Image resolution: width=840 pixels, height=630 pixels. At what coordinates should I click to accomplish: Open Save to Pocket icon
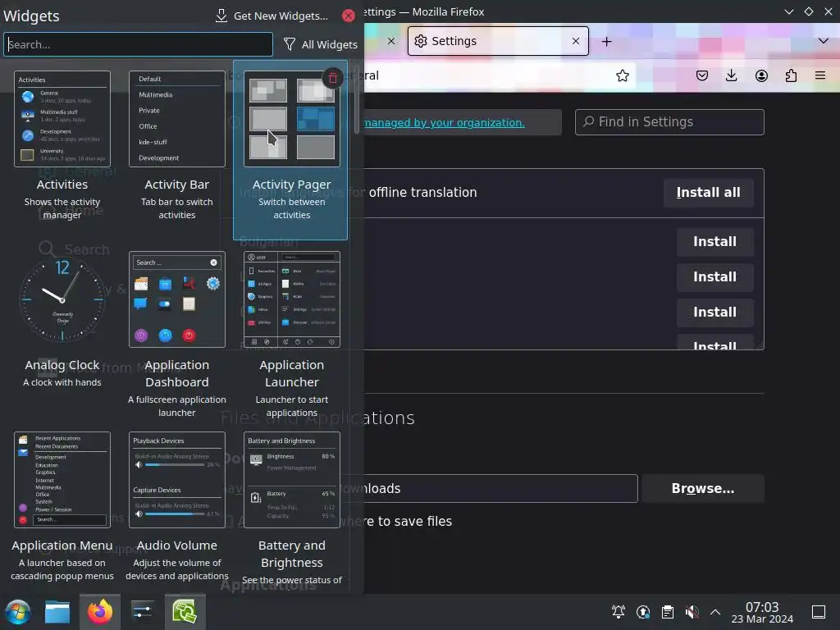702,75
